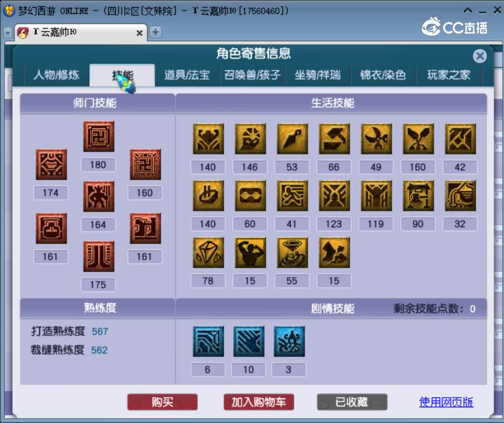
Task: Click the 已收藏 favorited button
Action: tap(352, 402)
